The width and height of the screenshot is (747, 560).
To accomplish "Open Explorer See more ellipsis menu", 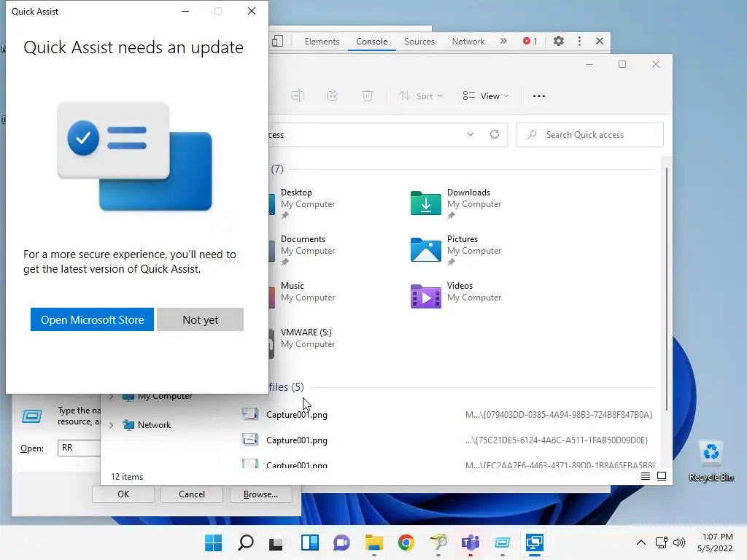I will click(x=539, y=96).
